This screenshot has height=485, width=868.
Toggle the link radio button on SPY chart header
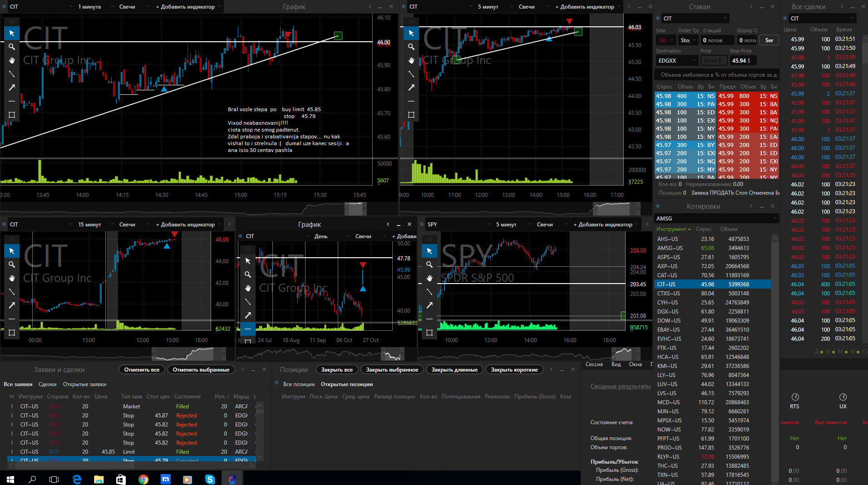coord(422,224)
